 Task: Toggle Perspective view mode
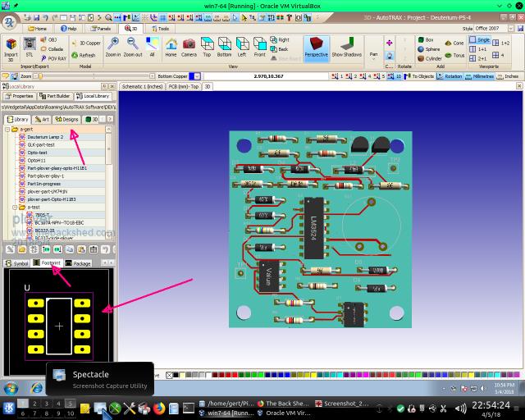(316, 47)
